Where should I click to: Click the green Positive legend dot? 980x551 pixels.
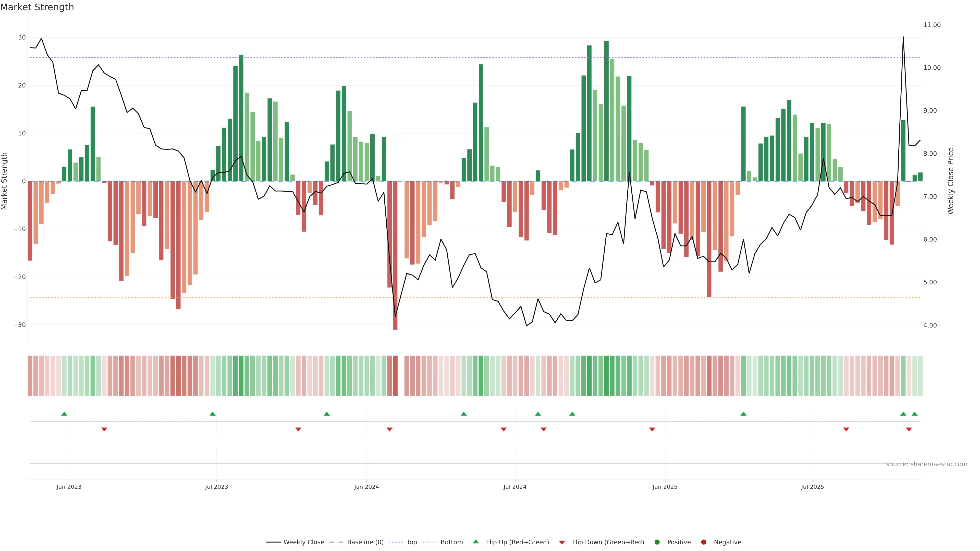[657, 542]
